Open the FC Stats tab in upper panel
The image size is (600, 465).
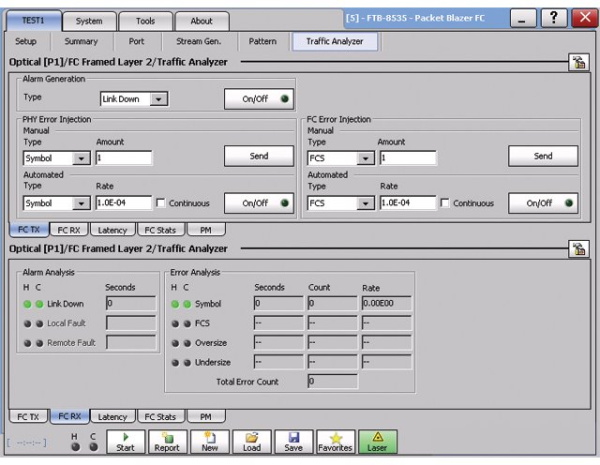(x=160, y=230)
